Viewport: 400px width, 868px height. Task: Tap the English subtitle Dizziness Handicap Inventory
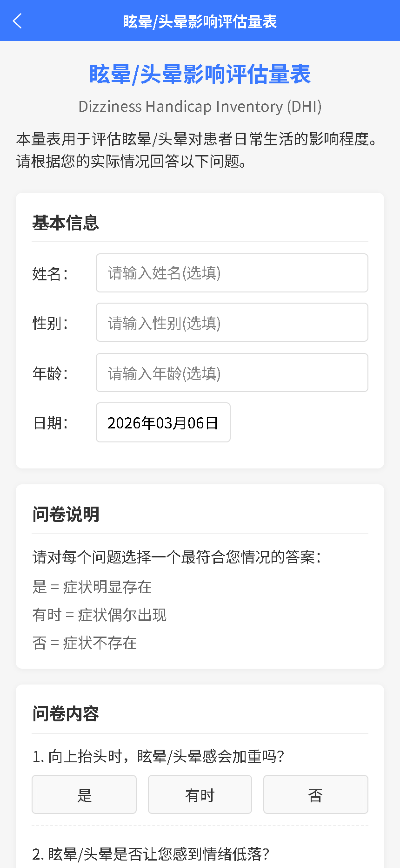[200, 106]
